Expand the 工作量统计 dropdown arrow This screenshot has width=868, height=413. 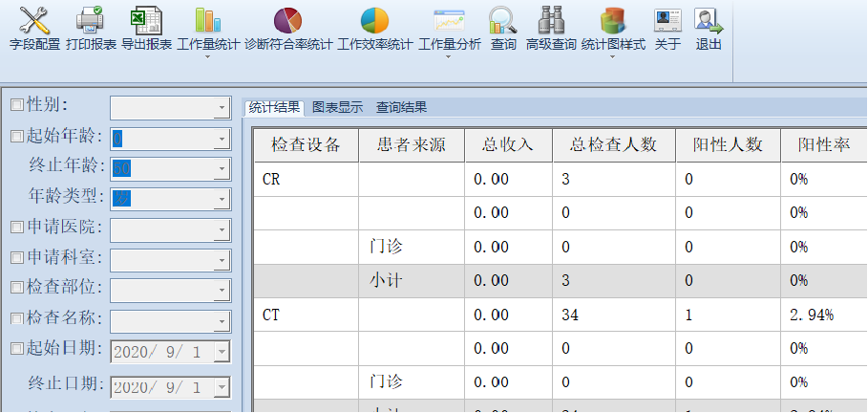(x=208, y=56)
